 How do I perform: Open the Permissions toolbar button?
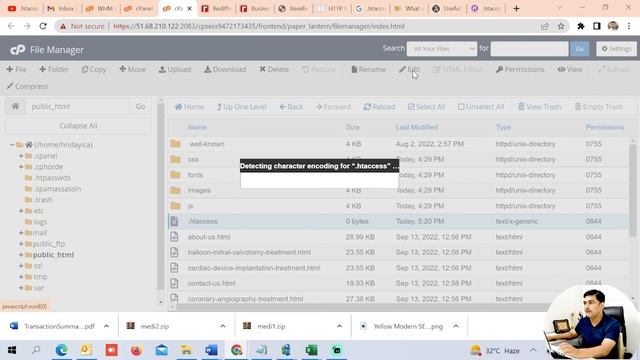click(520, 69)
